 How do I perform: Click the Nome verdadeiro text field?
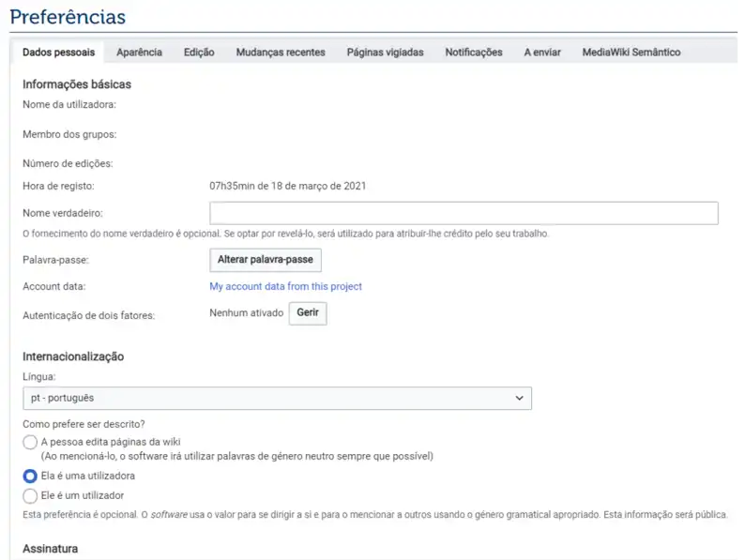(464, 213)
